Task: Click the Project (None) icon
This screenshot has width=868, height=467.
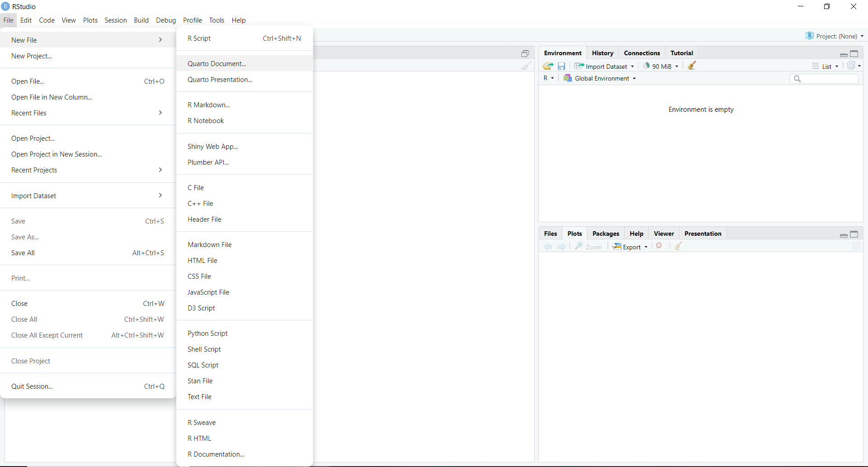Action: click(809, 36)
